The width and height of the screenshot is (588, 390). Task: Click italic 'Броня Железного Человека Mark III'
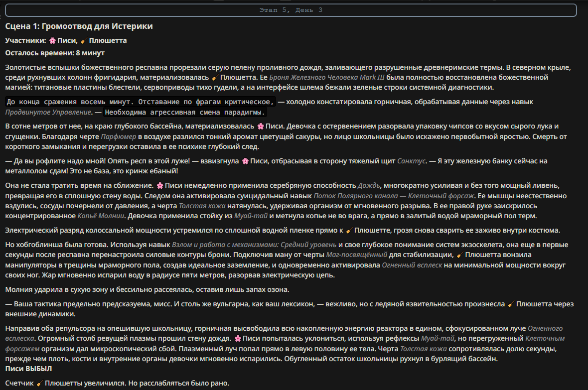(327, 77)
